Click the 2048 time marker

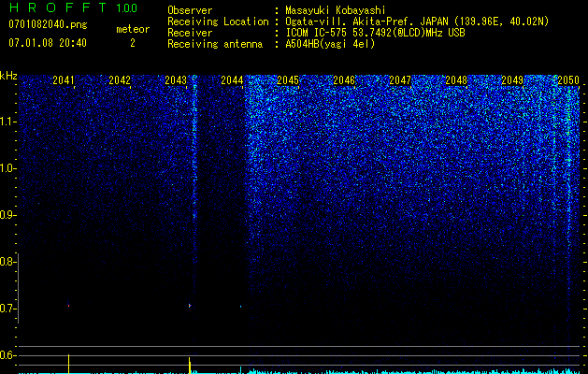(456, 79)
